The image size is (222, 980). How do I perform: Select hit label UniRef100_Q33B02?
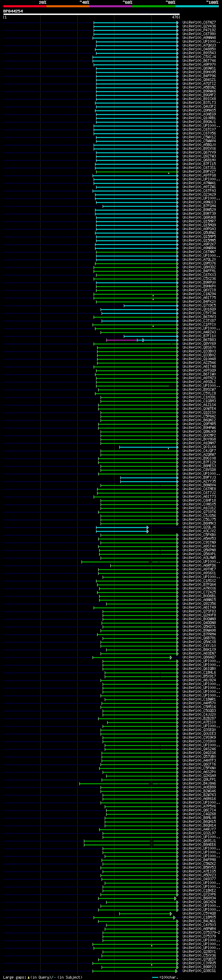tap(199, 355)
